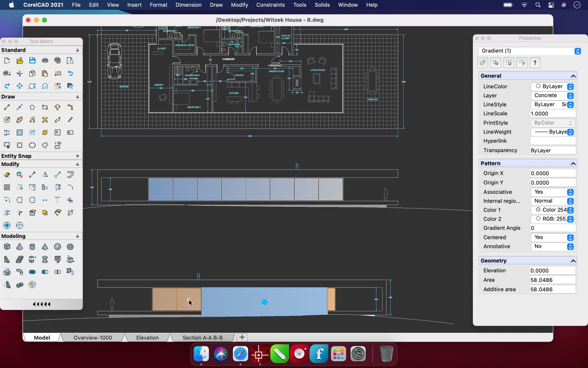588x368 pixels.
Task: Click the Quick Select lightning icon in Properties
Action: coord(522,63)
